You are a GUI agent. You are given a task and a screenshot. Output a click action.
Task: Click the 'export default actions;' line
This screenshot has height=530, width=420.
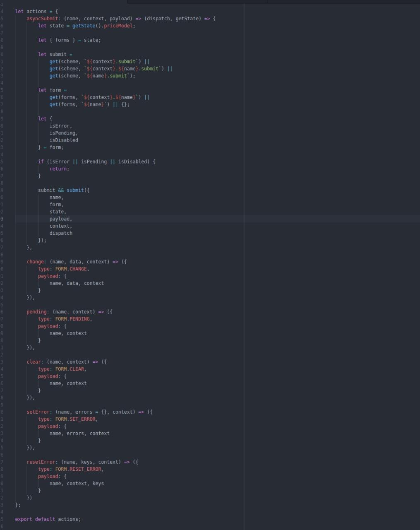click(48, 519)
